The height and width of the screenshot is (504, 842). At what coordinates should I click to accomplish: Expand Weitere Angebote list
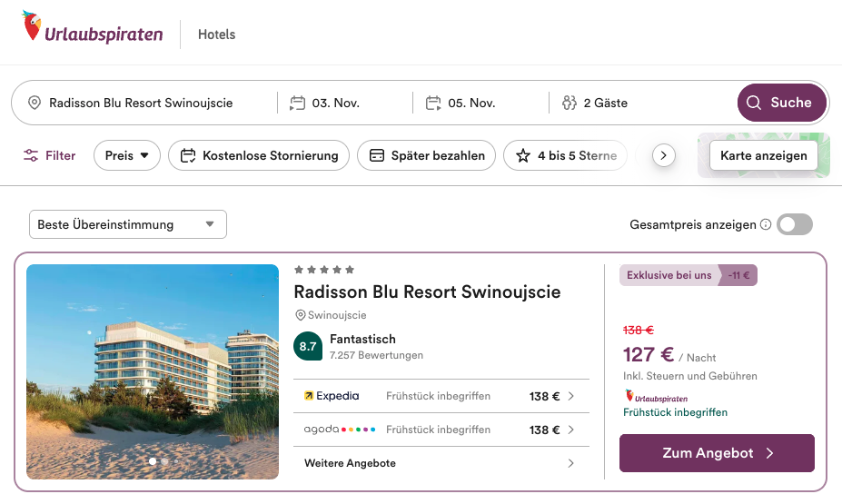pos(440,463)
